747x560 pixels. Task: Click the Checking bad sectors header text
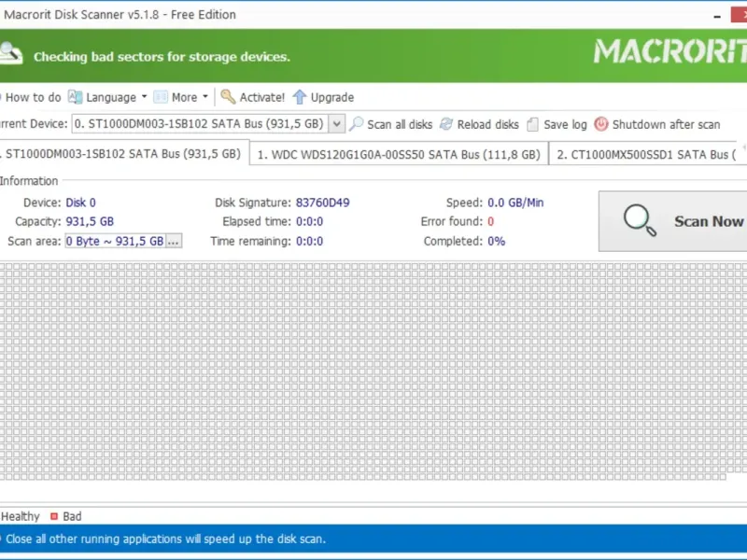click(x=162, y=57)
